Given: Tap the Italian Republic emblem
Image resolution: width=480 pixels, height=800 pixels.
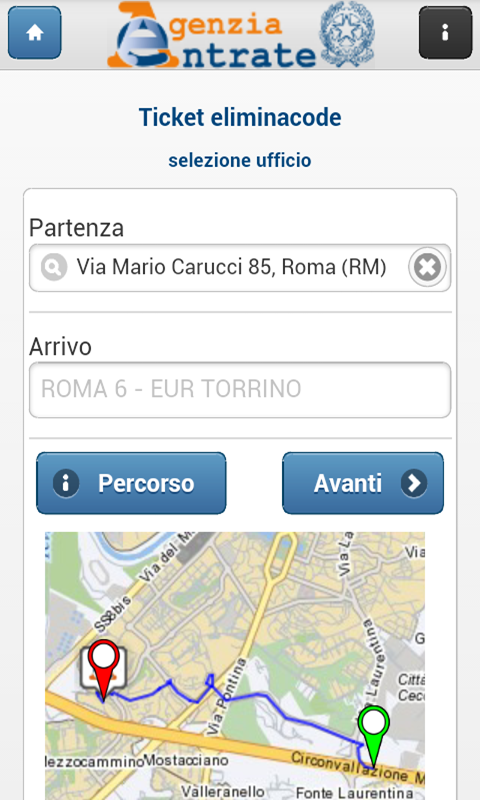Looking at the screenshot, I should coord(347,34).
